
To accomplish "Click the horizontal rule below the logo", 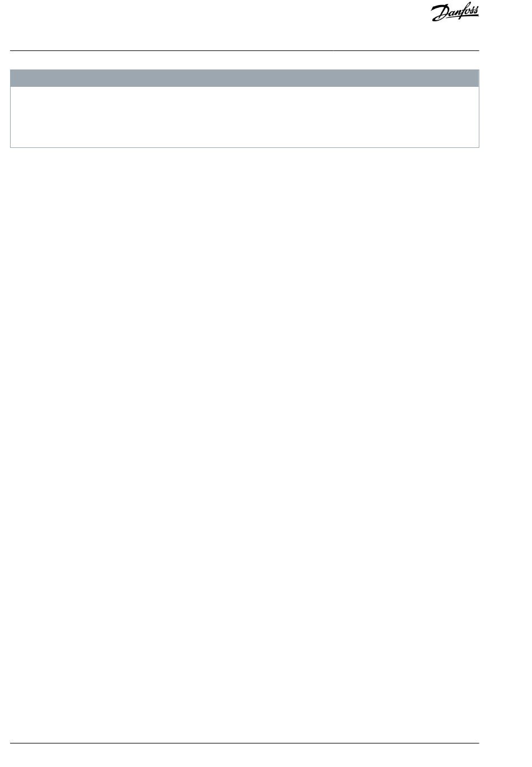I will click(x=245, y=51).
